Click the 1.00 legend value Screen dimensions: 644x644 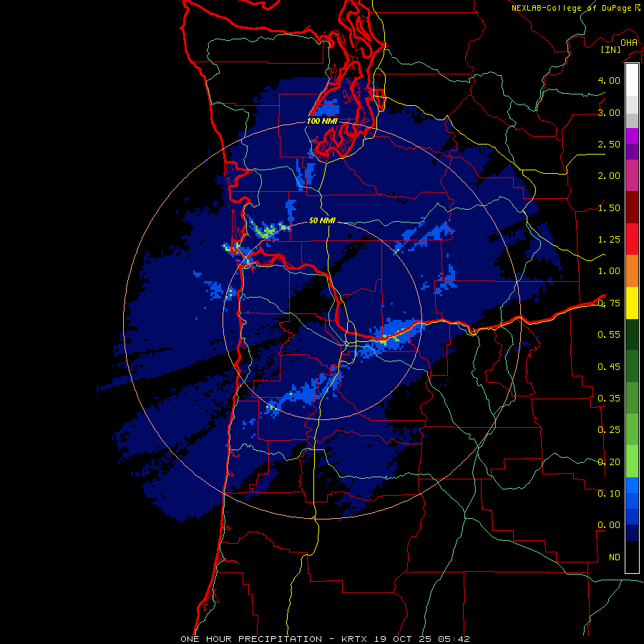point(609,271)
